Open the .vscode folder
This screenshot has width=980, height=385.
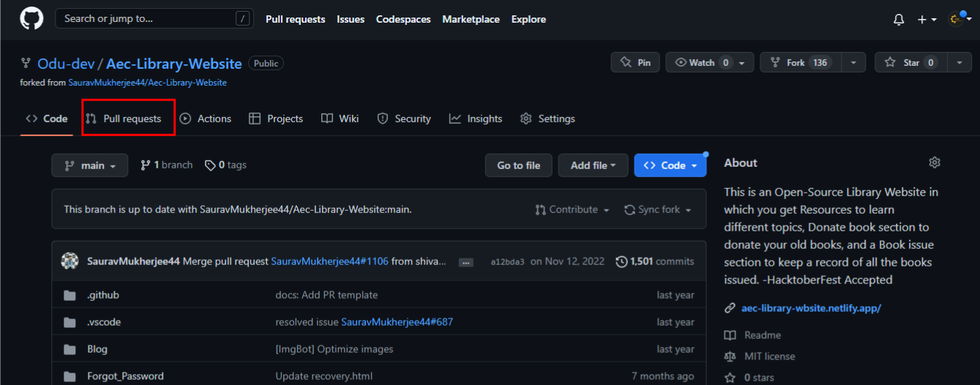click(x=104, y=322)
